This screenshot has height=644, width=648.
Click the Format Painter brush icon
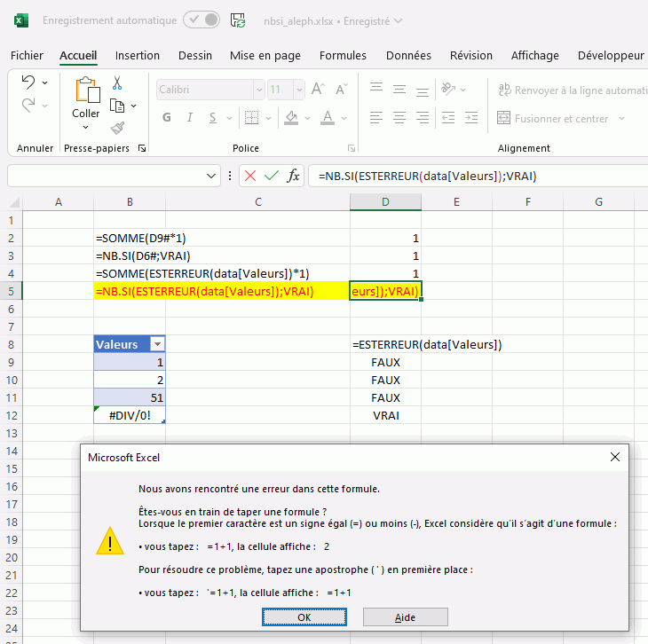coord(116,129)
